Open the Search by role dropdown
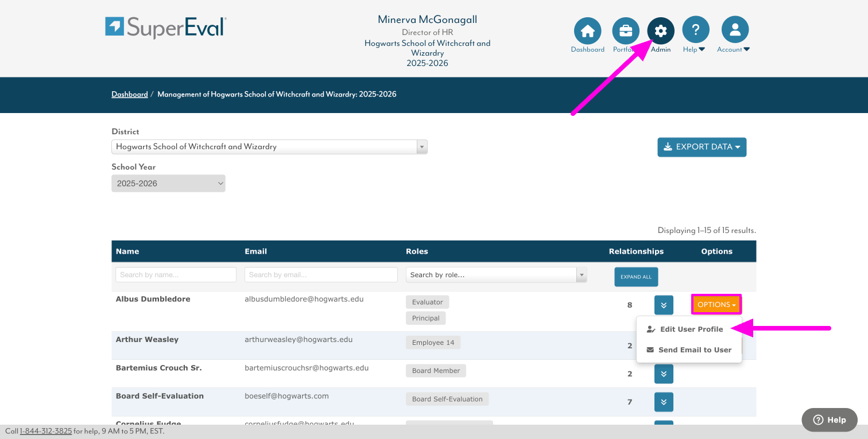 (497, 275)
